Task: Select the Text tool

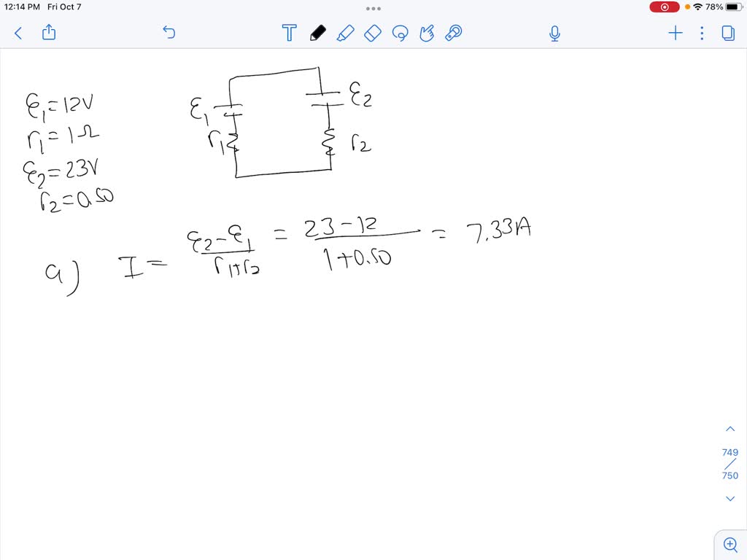Action: pyautogui.click(x=289, y=33)
